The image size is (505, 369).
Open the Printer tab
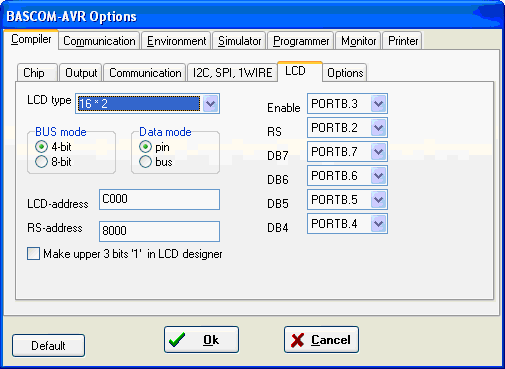(x=403, y=41)
